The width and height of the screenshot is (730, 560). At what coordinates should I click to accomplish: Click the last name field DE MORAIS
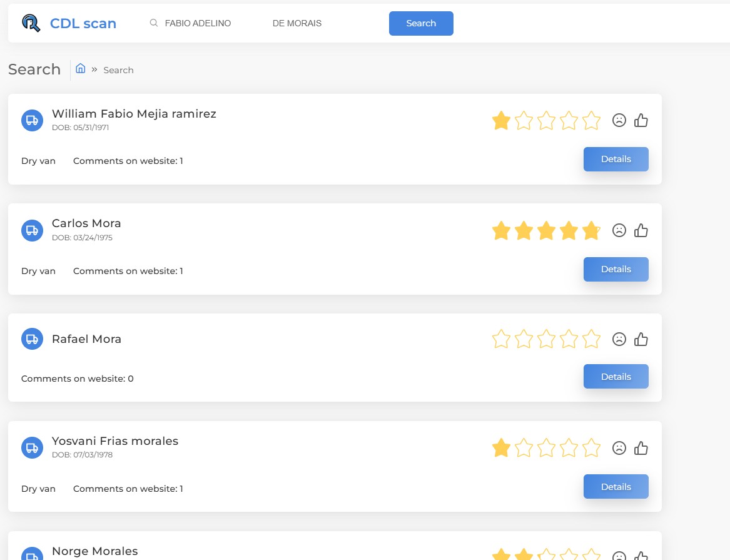coord(313,23)
